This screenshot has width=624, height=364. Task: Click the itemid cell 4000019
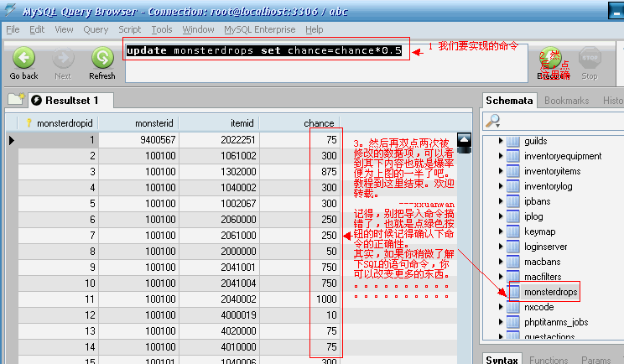[x=219, y=315]
